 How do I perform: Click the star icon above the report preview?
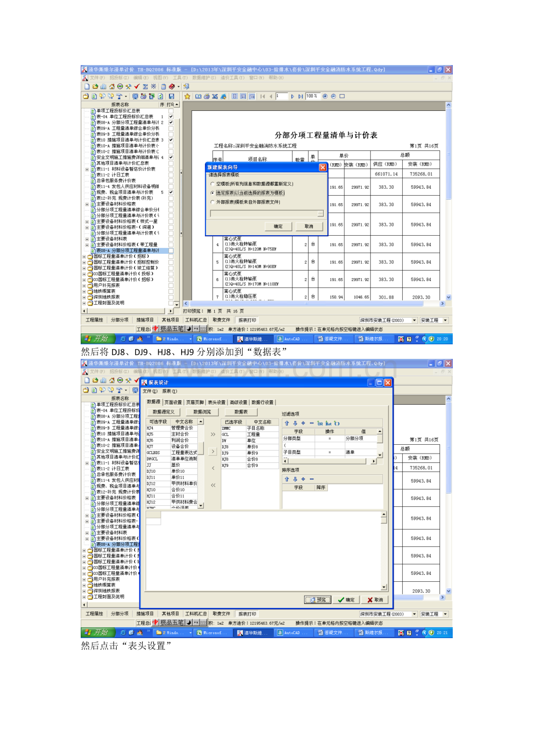pyautogui.click(x=187, y=96)
